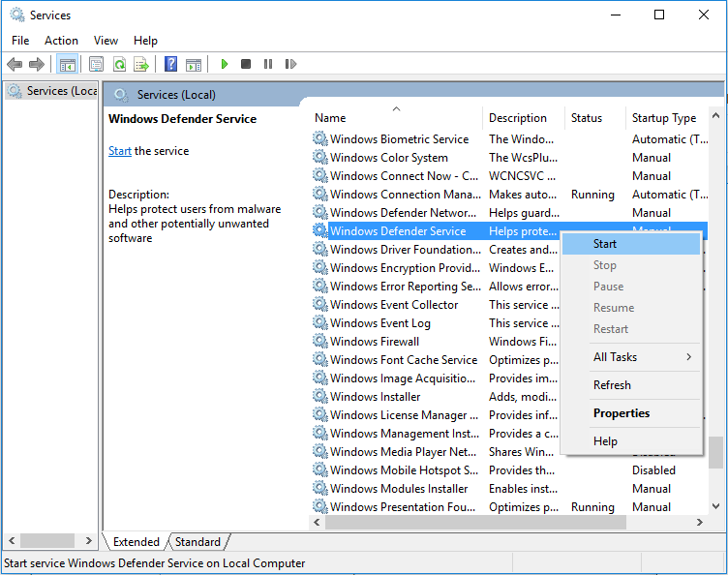The image size is (728, 575).
Task: Open the File menu
Action: (x=20, y=41)
